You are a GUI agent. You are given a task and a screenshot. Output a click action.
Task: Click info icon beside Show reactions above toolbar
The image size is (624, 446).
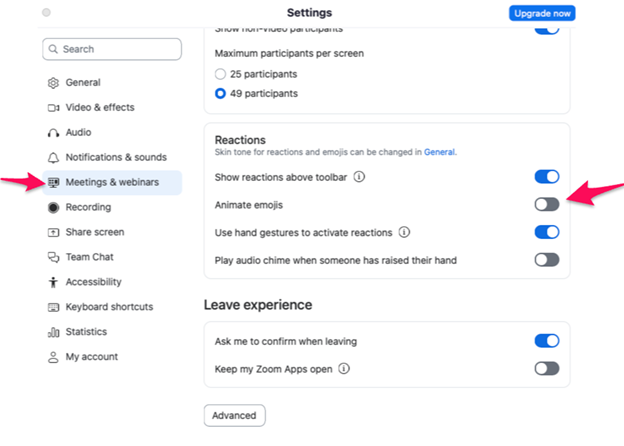[359, 178]
